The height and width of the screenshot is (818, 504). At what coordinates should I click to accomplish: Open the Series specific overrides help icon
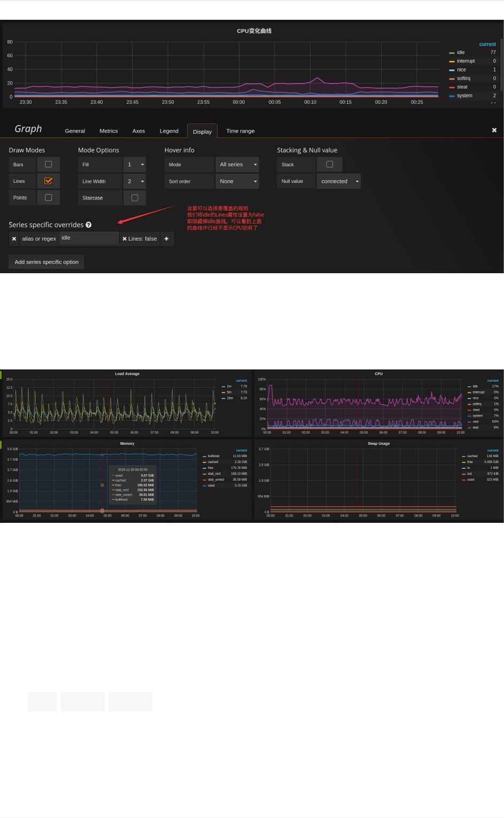89,225
